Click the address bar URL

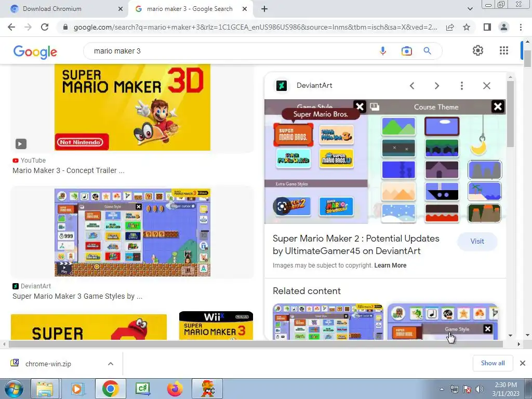point(255,27)
